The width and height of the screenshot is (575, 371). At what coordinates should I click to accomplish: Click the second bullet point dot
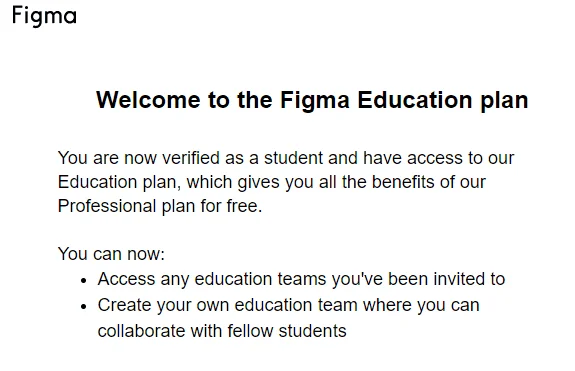tap(84, 306)
